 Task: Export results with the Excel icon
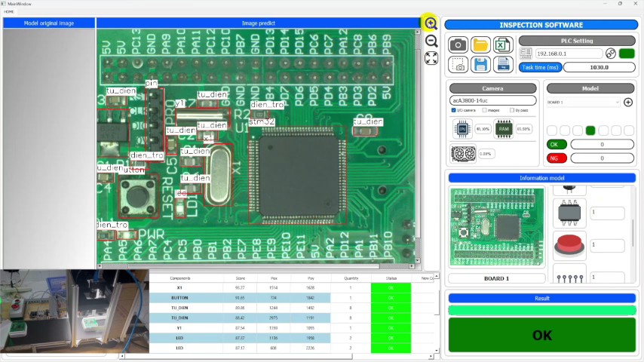click(x=503, y=44)
